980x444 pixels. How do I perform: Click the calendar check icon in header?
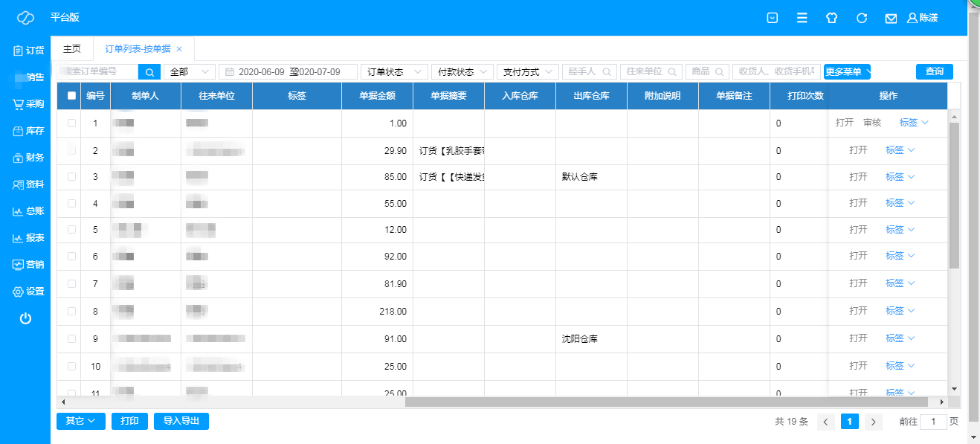(x=773, y=18)
